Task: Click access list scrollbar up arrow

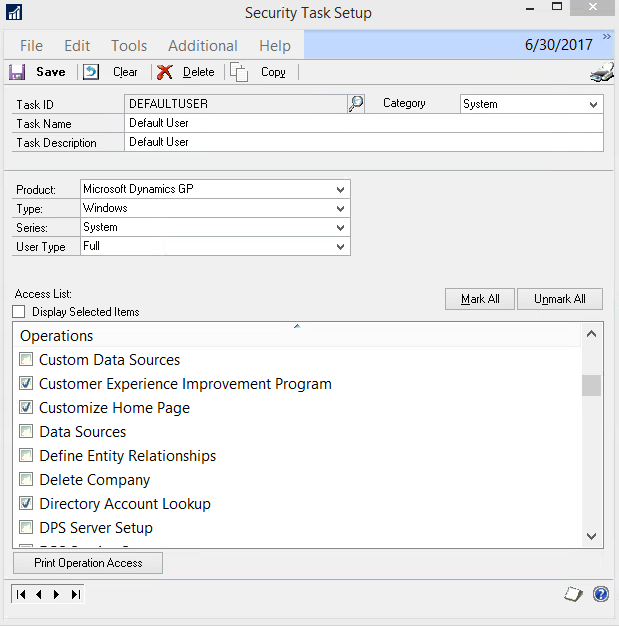Action: point(591,334)
